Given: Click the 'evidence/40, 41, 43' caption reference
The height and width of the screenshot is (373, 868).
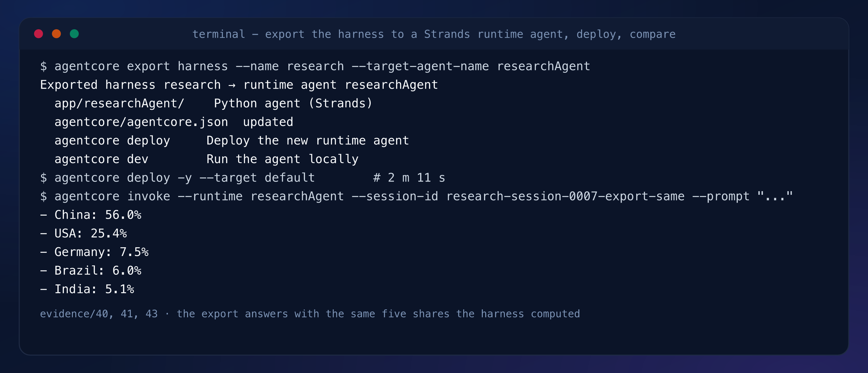Looking at the screenshot, I should click(x=99, y=314).
